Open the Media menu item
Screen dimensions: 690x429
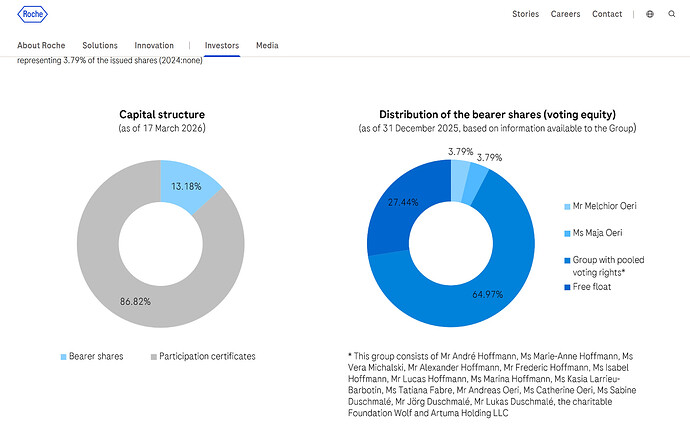[x=267, y=45]
